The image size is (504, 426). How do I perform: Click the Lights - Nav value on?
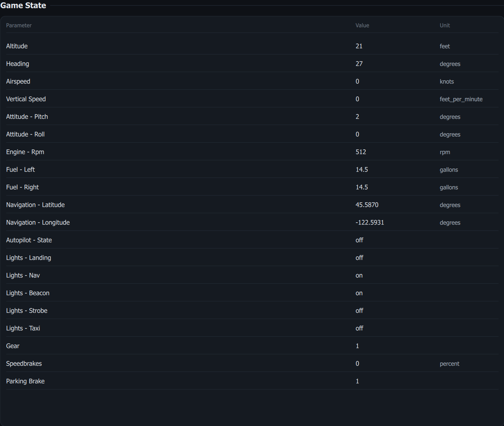pyautogui.click(x=359, y=276)
